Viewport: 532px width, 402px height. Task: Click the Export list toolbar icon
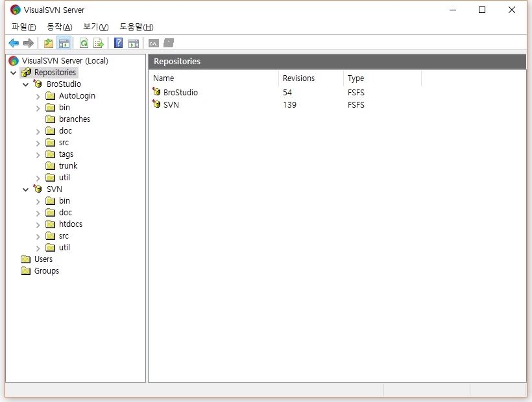click(x=99, y=43)
